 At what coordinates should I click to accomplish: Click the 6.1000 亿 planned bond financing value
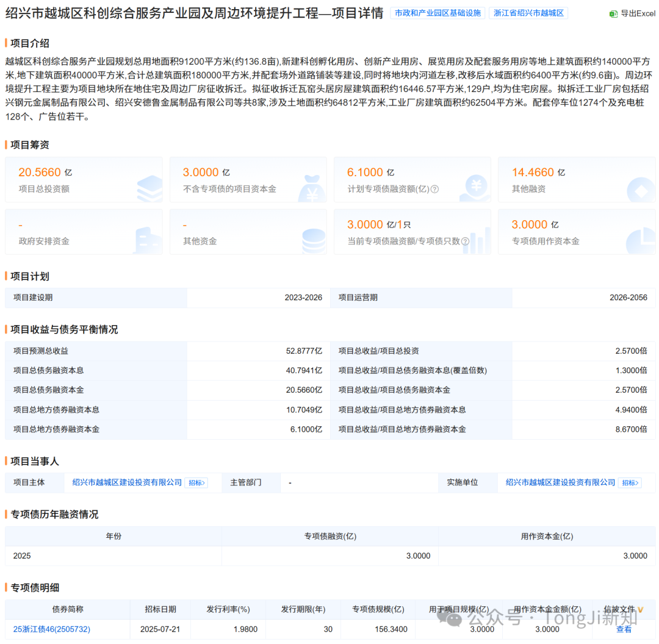point(370,172)
